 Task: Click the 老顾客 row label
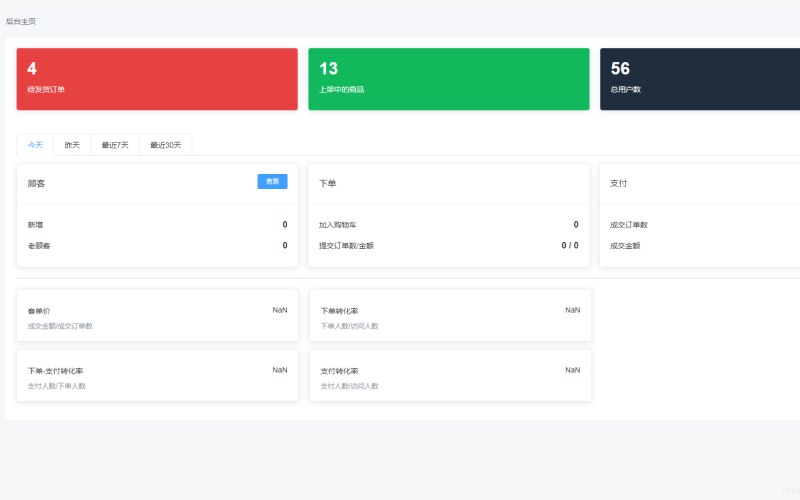tap(39, 245)
